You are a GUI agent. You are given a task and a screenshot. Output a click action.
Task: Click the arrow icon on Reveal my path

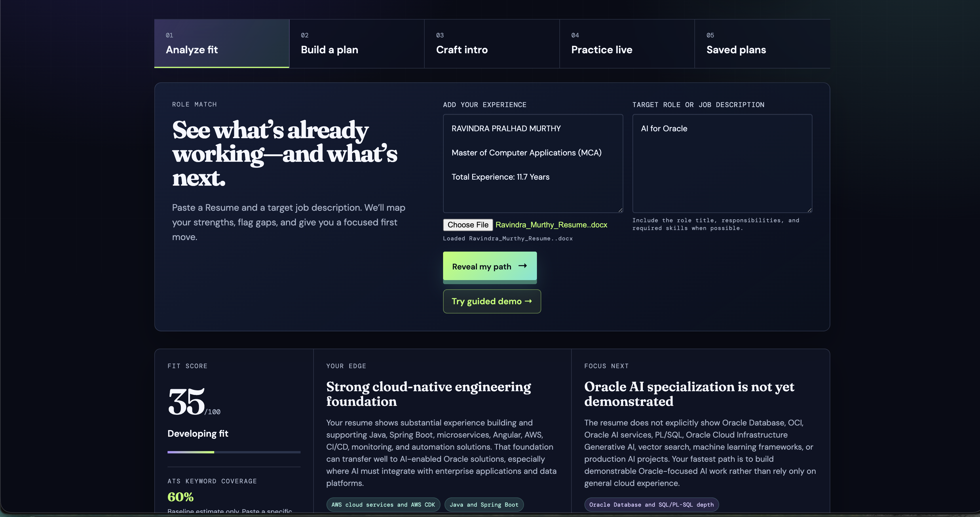click(x=523, y=266)
